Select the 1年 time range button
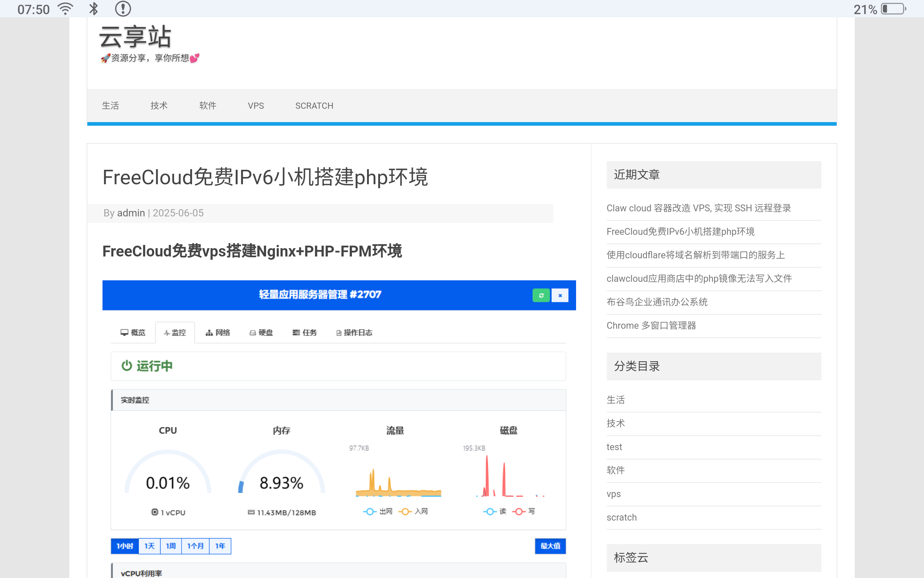Screen dimensions: 924x578 coord(220,546)
